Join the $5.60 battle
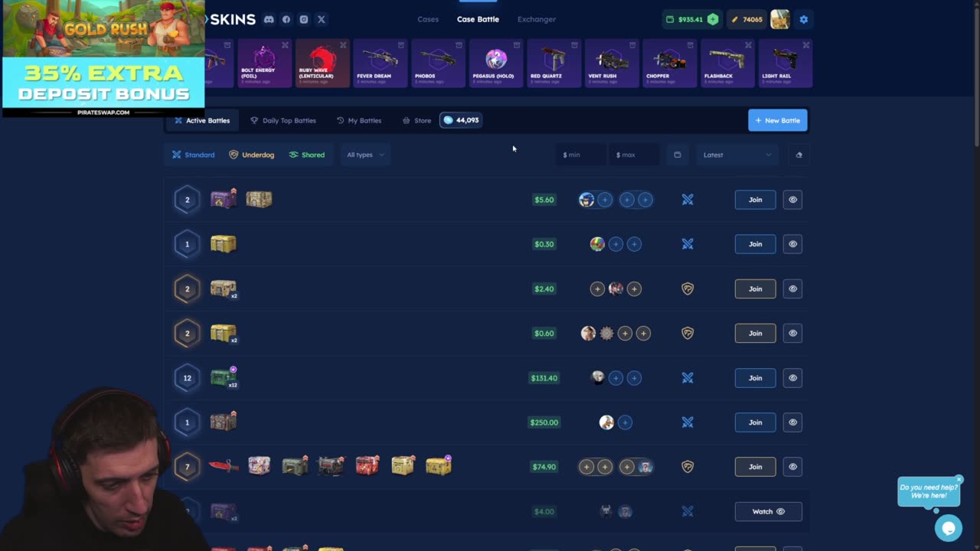Screen dimensions: 980x551 (x=755, y=200)
